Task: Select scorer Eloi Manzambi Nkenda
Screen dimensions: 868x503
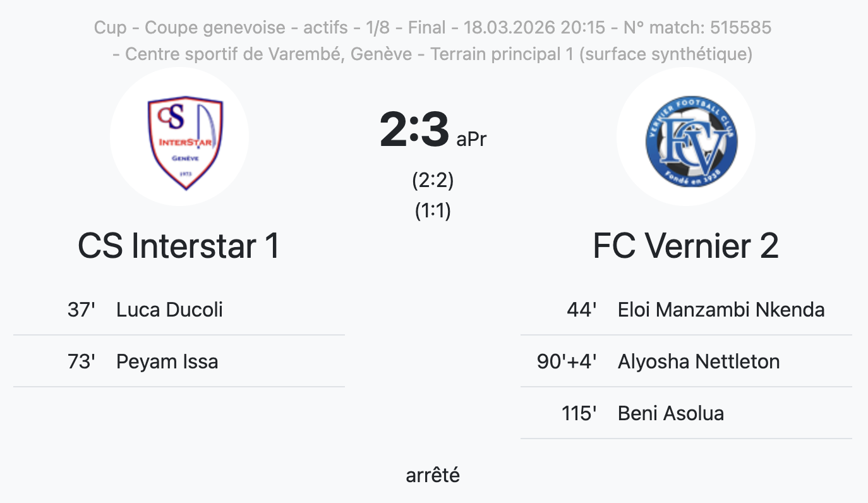Action: 721,310
